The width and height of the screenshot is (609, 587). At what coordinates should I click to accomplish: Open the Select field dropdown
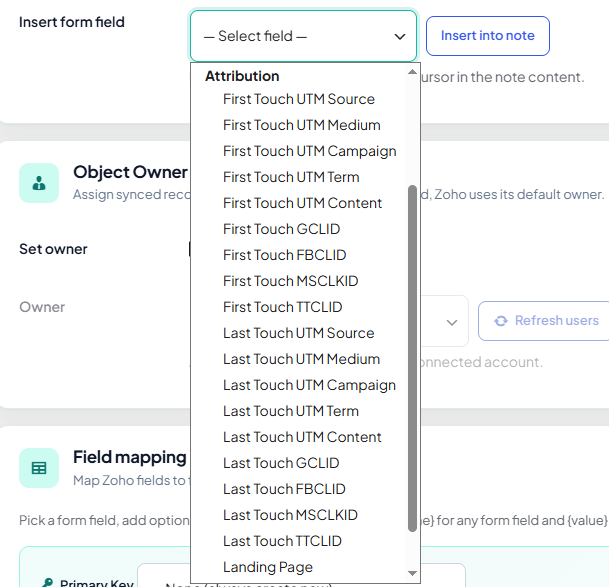coord(303,36)
